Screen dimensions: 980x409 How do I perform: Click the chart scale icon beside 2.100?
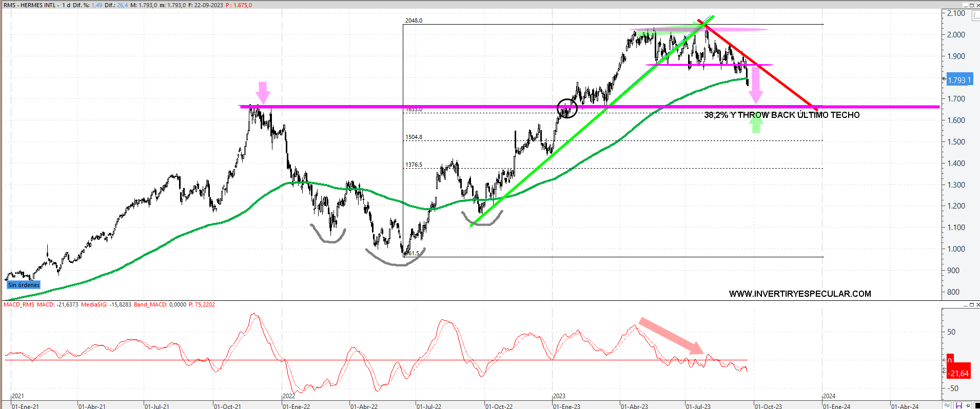click(975, 15)
